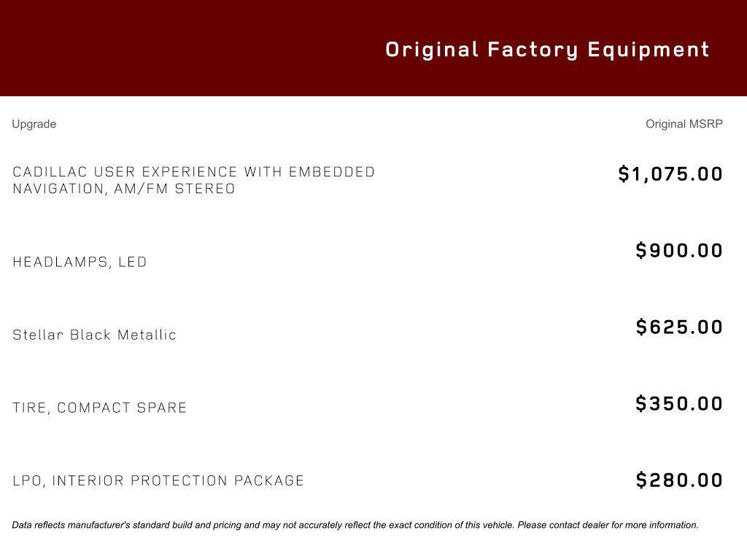Click the $900.00 price

(679, 251)
